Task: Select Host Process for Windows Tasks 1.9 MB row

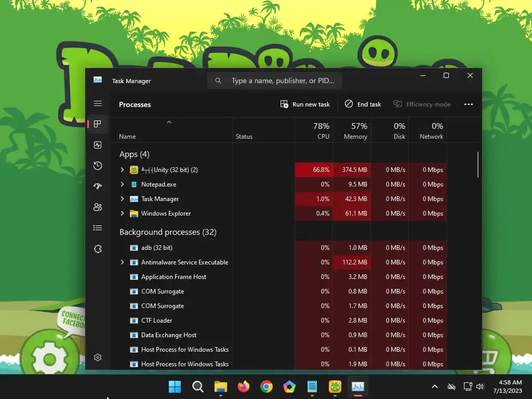Action: tap(278, 364)
